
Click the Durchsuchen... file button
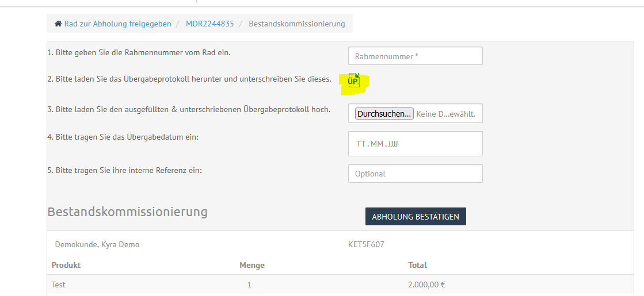384,114
